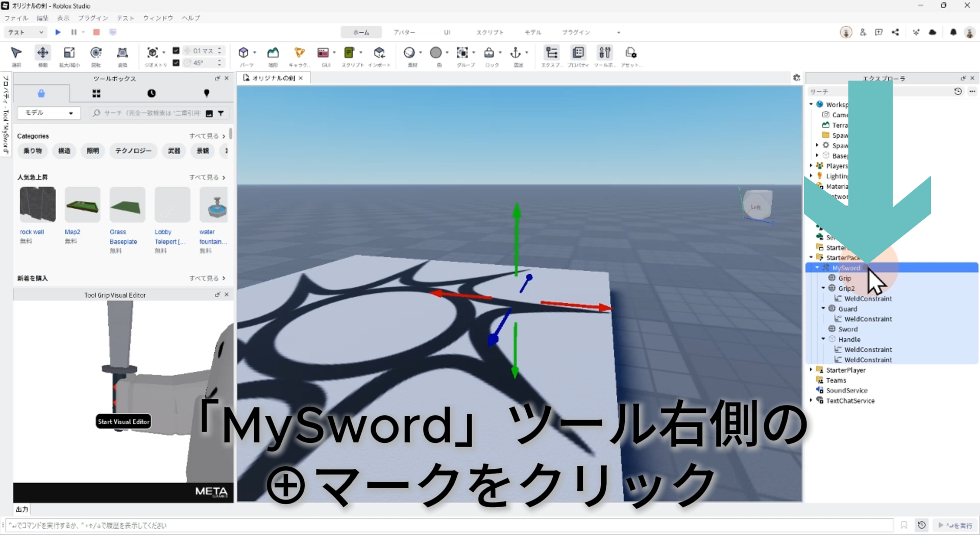The width and height of the screenshot is (980, 551).
Task: Select the Move tool in toolbar
Action: coord(43,53)
